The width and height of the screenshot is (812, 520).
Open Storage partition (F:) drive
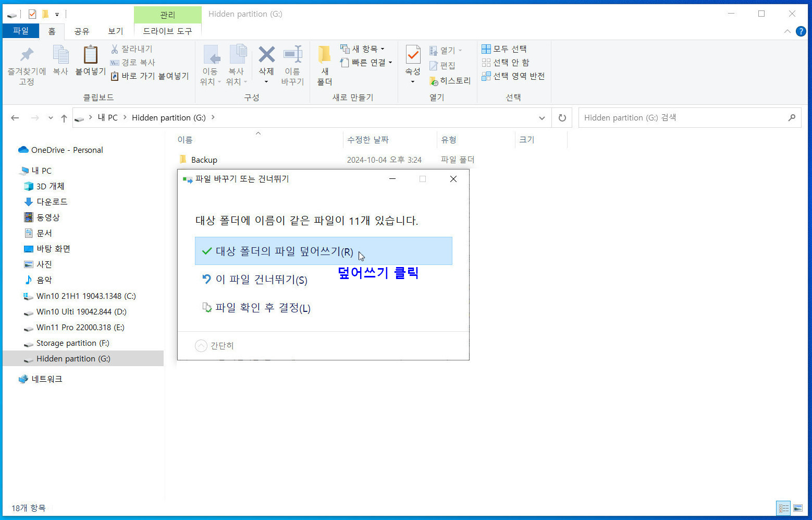click(72, 343)
